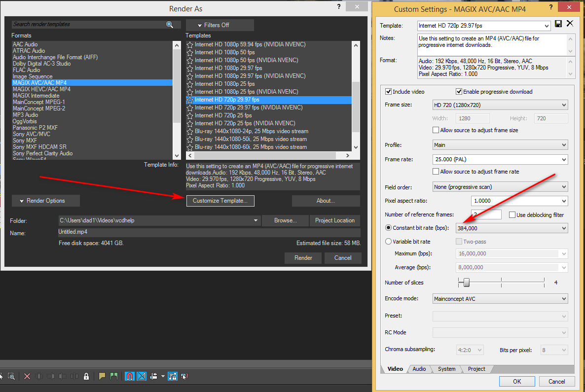Viewport: 585px width, 392px height.
Task: Click the Trim icon next to Delete
Action: coord(39,376)
